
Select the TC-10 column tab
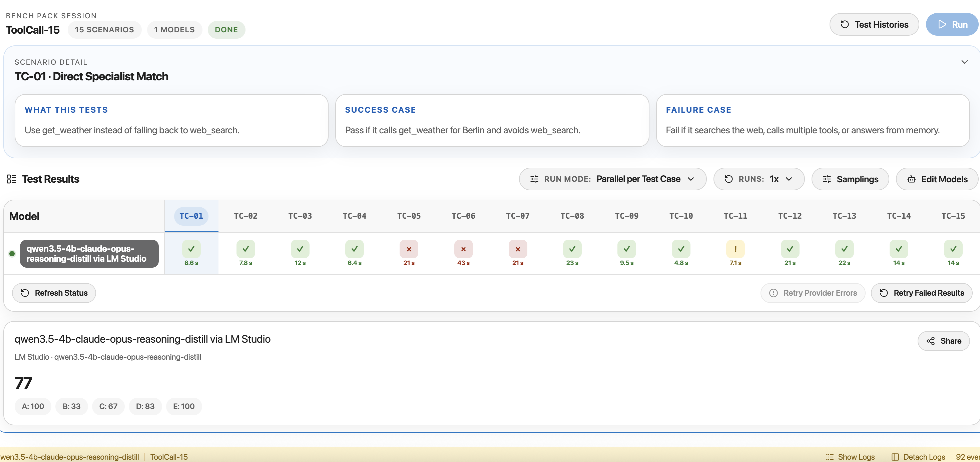pos(681,216)
